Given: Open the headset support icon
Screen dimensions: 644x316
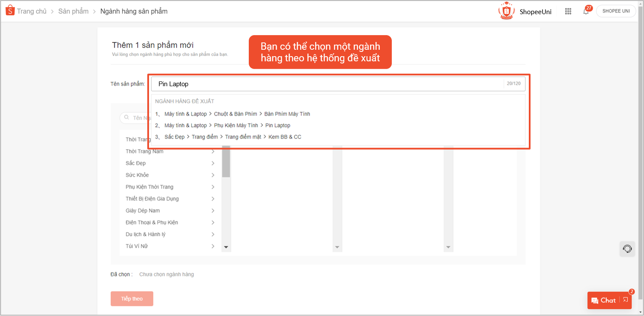Looking at the screenshot, I should pyautogui.click(x=627, y=249).
